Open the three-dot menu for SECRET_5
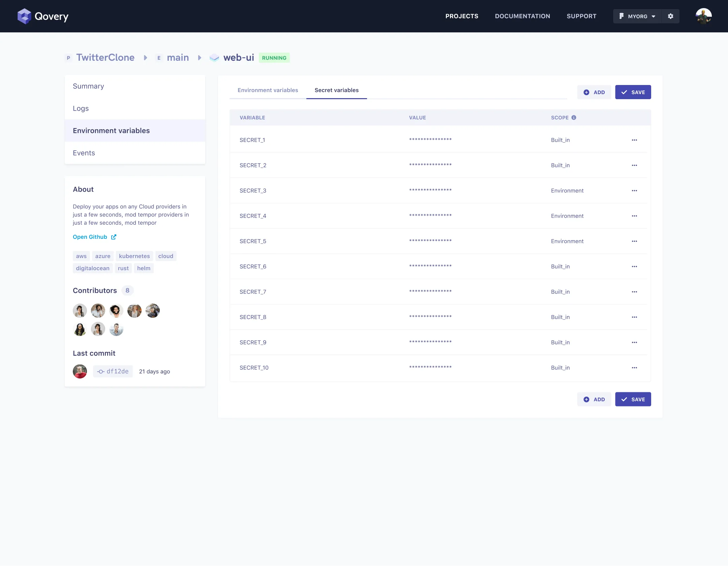The height and width of the screenshot is (566, 728). pyautogui.click(x=634, y=241)
